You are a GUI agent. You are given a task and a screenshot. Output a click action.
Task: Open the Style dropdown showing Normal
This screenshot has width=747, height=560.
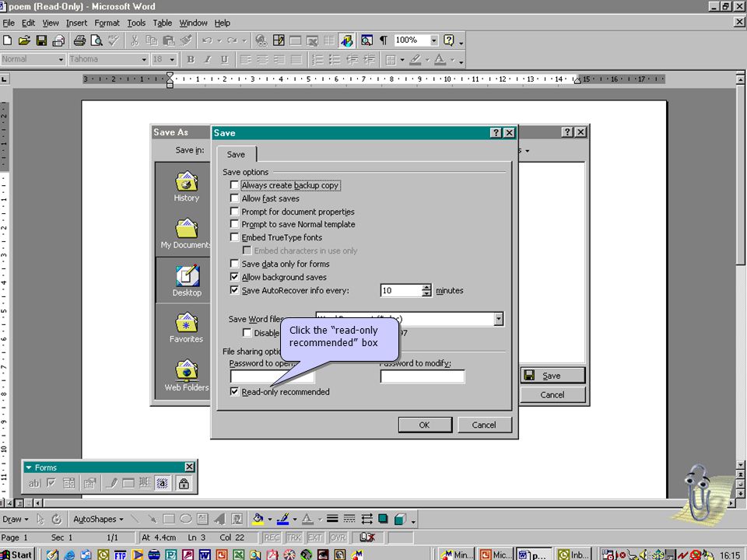pos(61,60)
